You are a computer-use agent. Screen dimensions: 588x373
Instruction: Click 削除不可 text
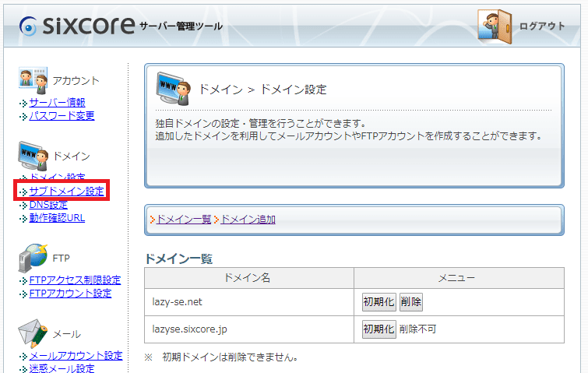[417, 329]
